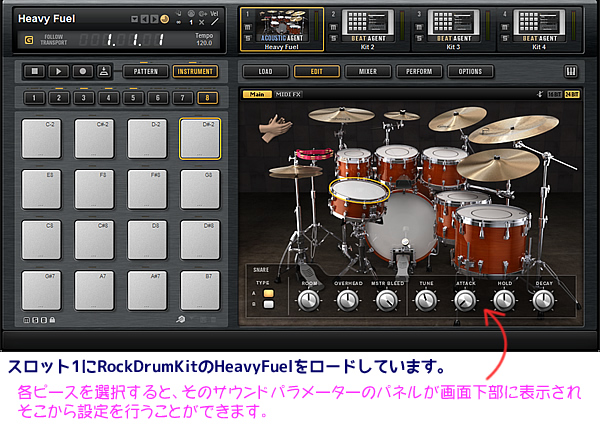
Task: Select snare Type B
Action: point(269,304)
